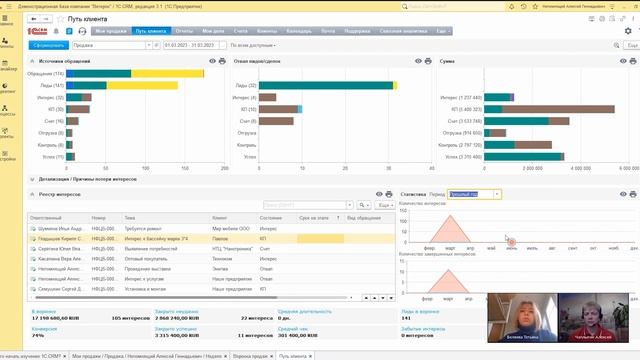Viewport: 640px width, 360px height.
Task: Select the row Оптовый покупатель
Action: (211, 259)
